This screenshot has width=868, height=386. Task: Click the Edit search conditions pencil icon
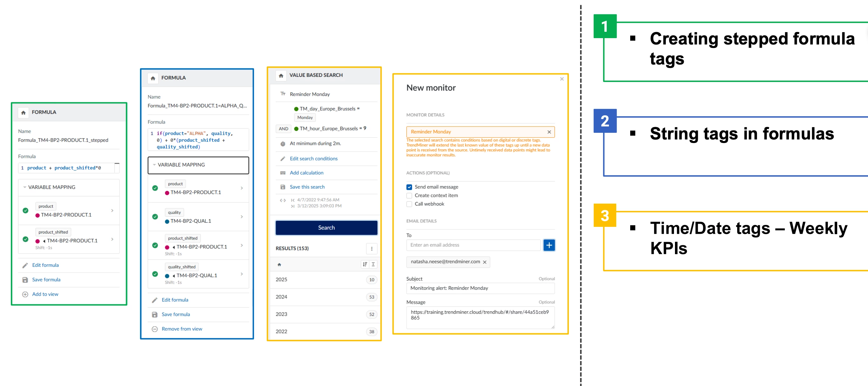[x=283, y=159]
